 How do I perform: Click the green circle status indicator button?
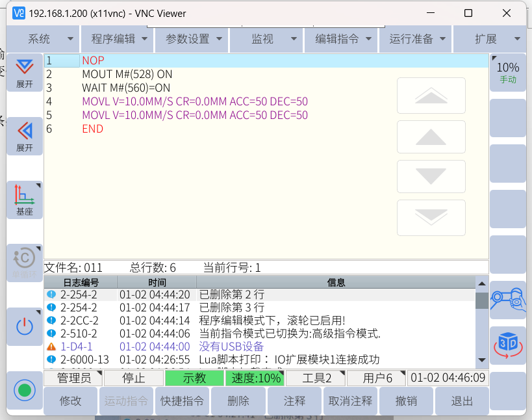click(x=25, y=391)
